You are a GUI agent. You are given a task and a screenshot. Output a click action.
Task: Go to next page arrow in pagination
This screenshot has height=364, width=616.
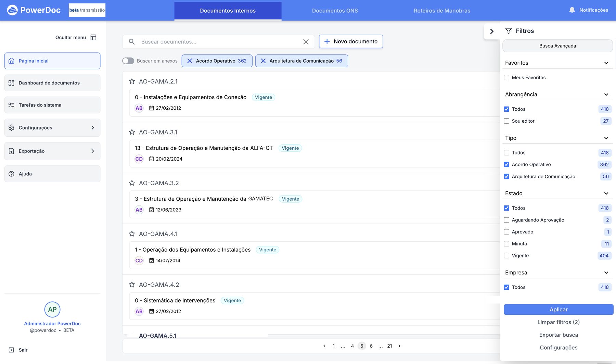pyautogui.click(x=399, y=346)
